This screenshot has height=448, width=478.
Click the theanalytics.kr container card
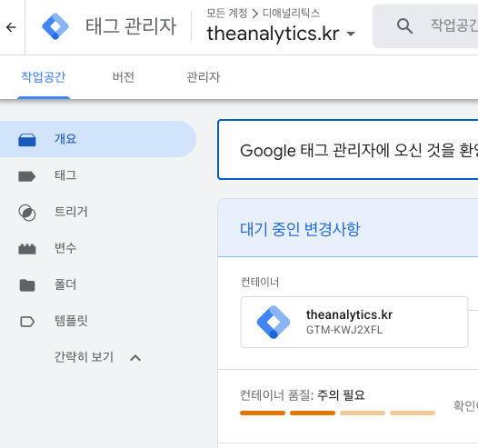354,322
